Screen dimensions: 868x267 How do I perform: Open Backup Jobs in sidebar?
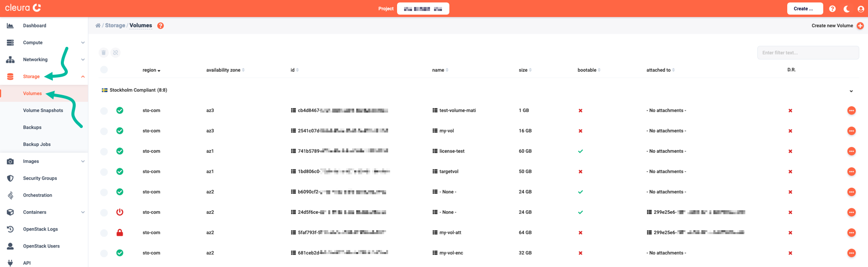click(x=36, y=144)
